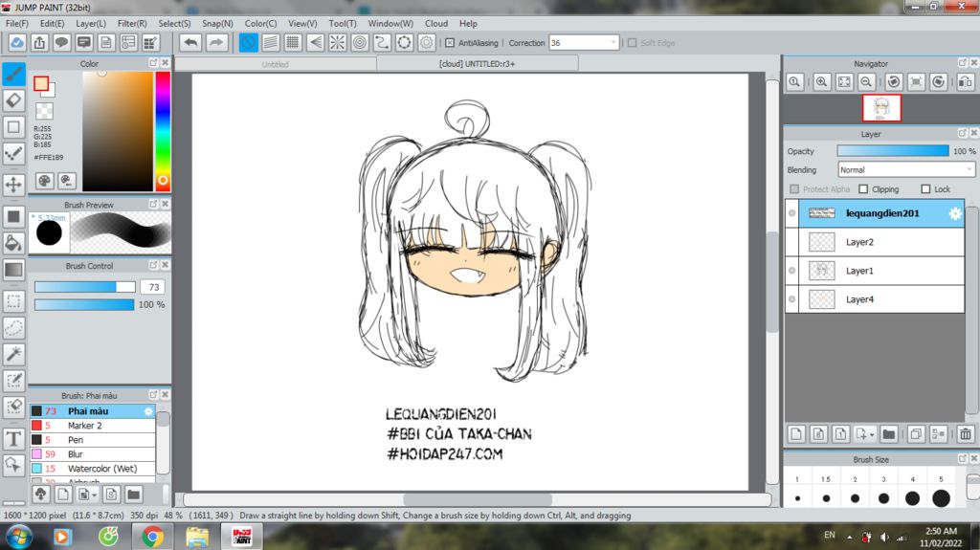
Task: Select the Text tool
Action: click(13, 439)
